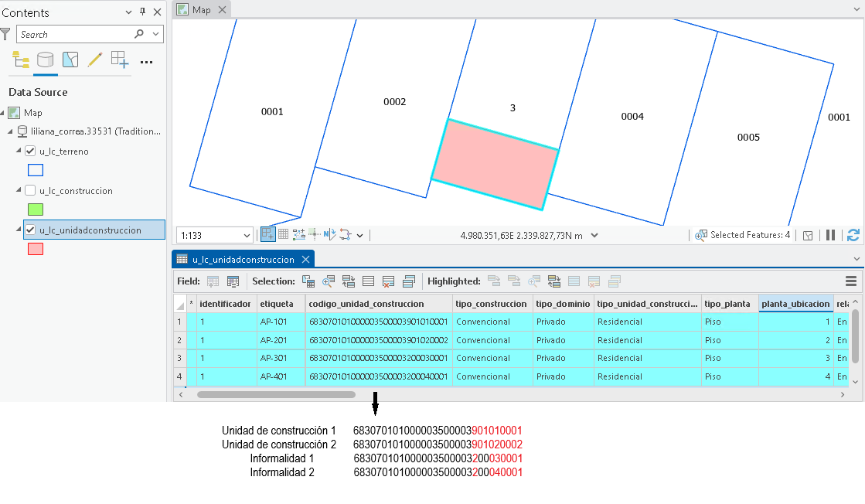
Task: Uncheck the u_lc_terreno layer
Action: 30,151
